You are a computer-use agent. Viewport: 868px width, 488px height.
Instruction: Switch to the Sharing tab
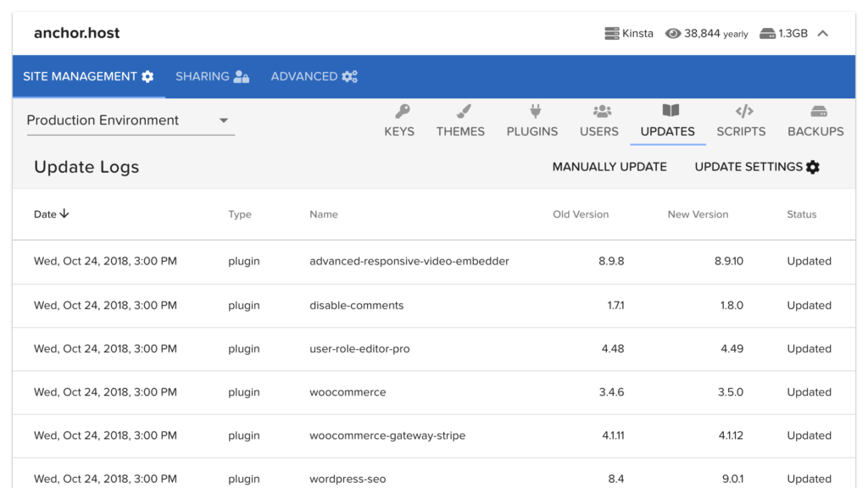tap(212, 76)
